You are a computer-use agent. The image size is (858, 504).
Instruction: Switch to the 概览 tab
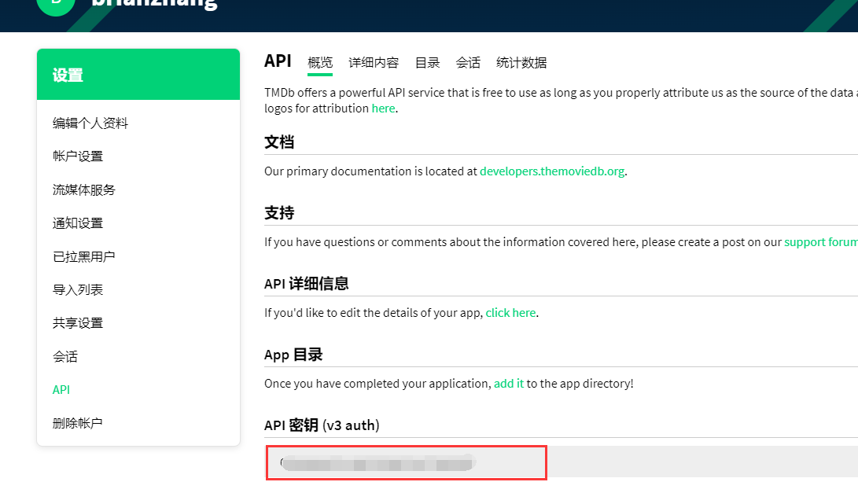(320, 62)
